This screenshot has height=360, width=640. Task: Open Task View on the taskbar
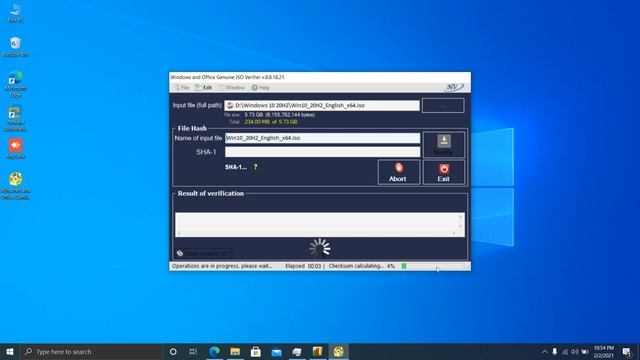(193, 351)
